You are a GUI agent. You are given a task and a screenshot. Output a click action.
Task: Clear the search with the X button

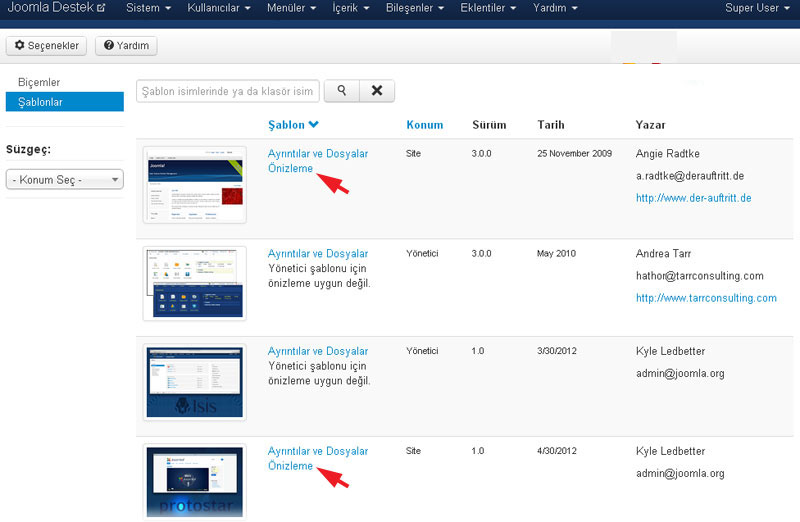click(377, 91)
